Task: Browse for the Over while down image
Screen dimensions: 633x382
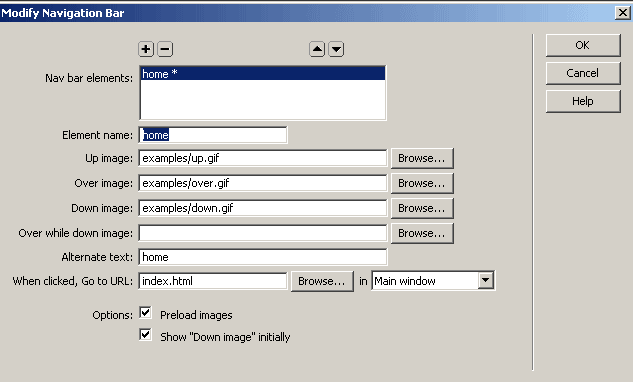Action: click(422, 233)
